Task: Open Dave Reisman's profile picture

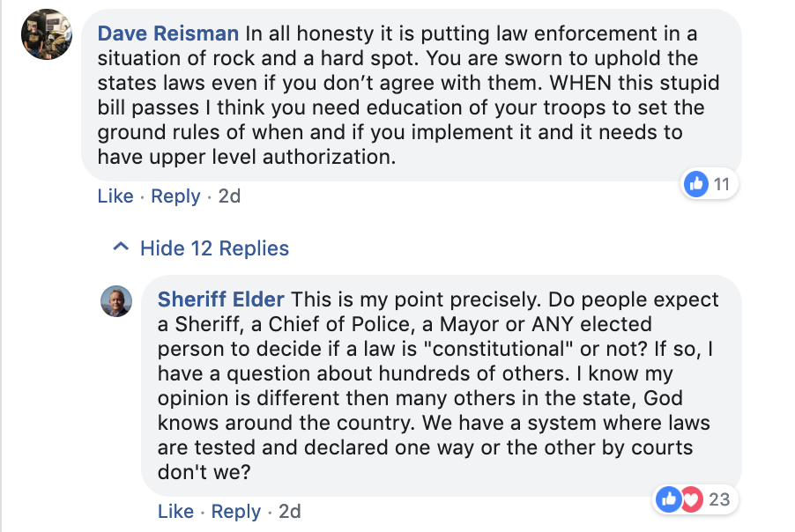Action: click(x=47, y=34)
